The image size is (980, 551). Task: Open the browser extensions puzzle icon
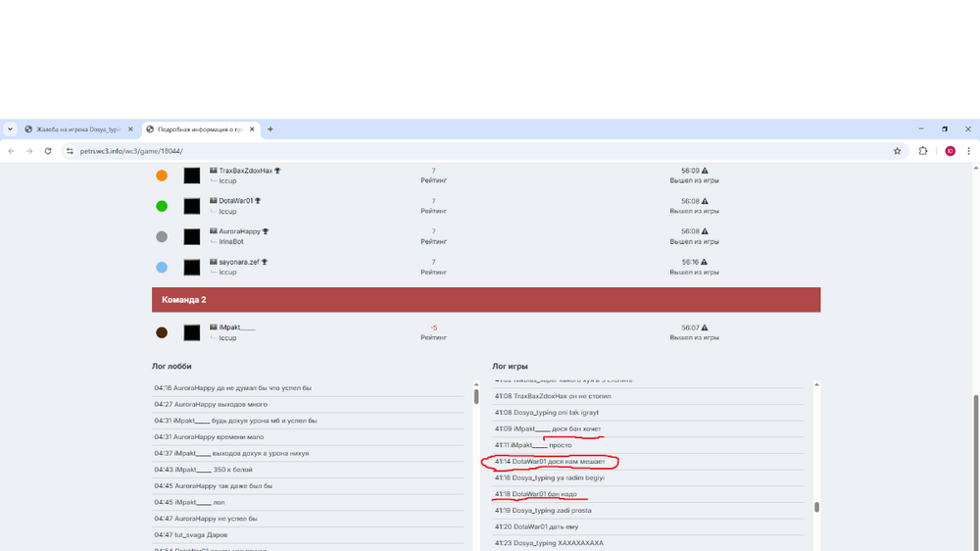(x=923, y=151)
